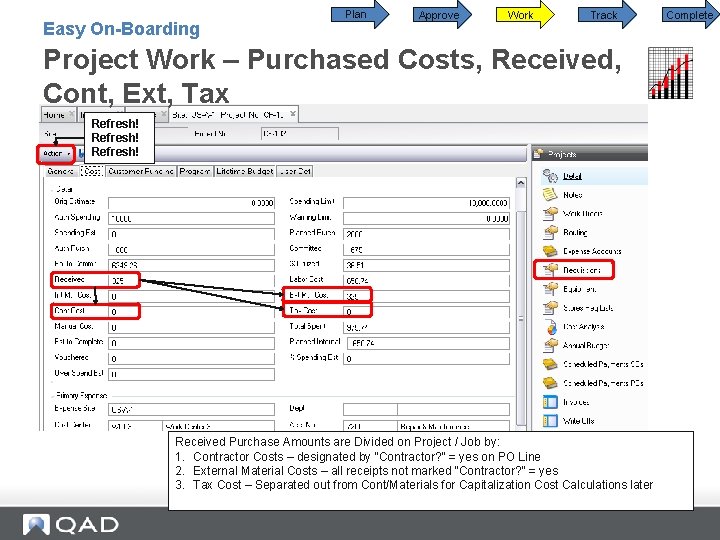
Task: Click the Projects panel header icon
Action: tap(539, 154)
